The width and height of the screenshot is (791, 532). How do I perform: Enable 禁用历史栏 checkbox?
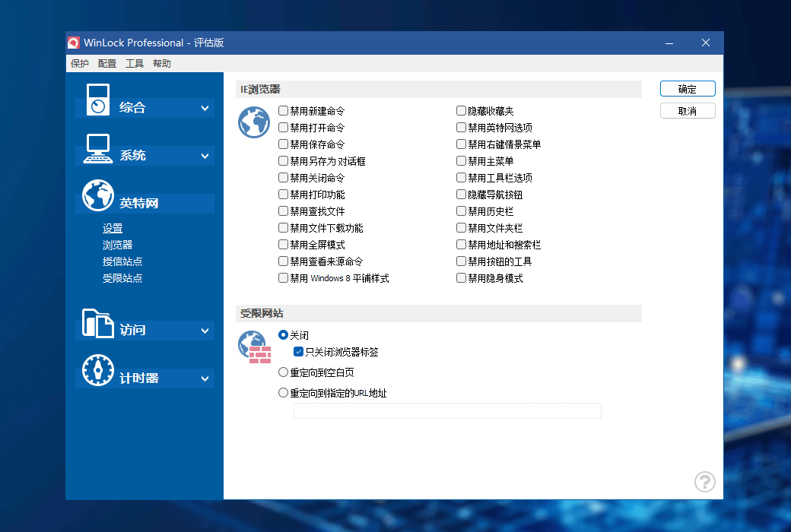coord(461,211)
